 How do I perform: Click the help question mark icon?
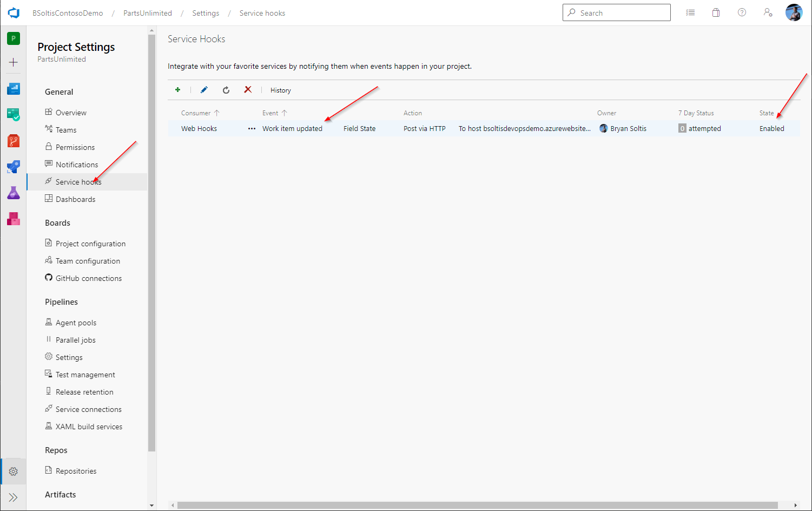click(742, 12)
